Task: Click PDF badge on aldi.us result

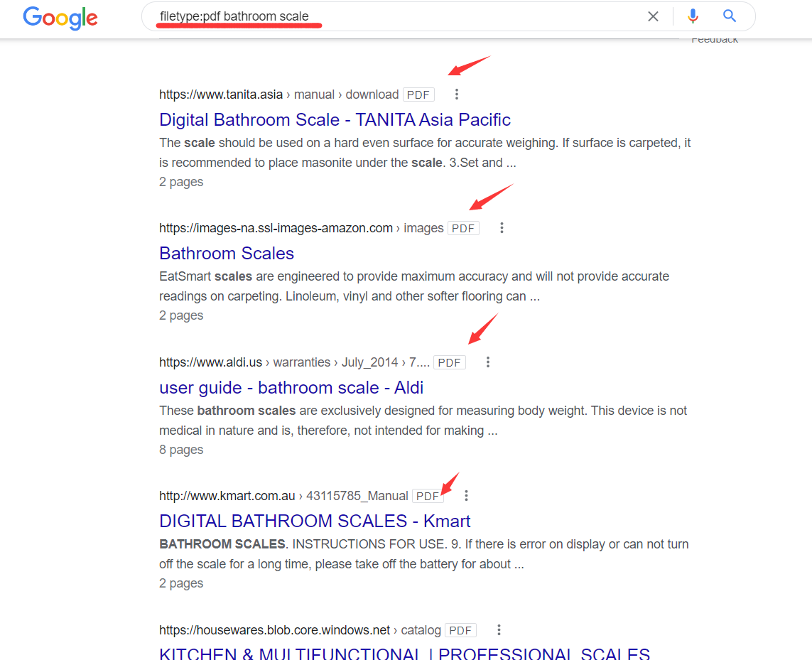Action: point(450,362)
